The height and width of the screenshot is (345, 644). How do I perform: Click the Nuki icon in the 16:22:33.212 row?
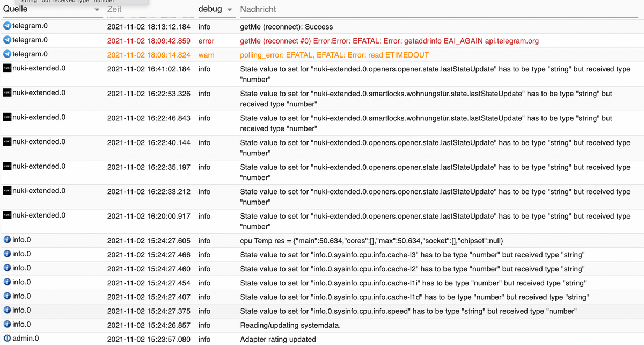tap(7, 191)
